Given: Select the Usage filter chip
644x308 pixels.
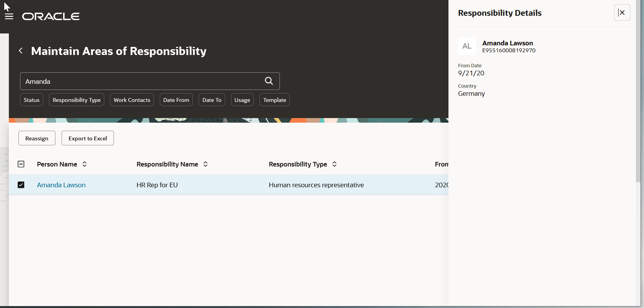Looking at the screenshot, I should [x=242, y=100].
